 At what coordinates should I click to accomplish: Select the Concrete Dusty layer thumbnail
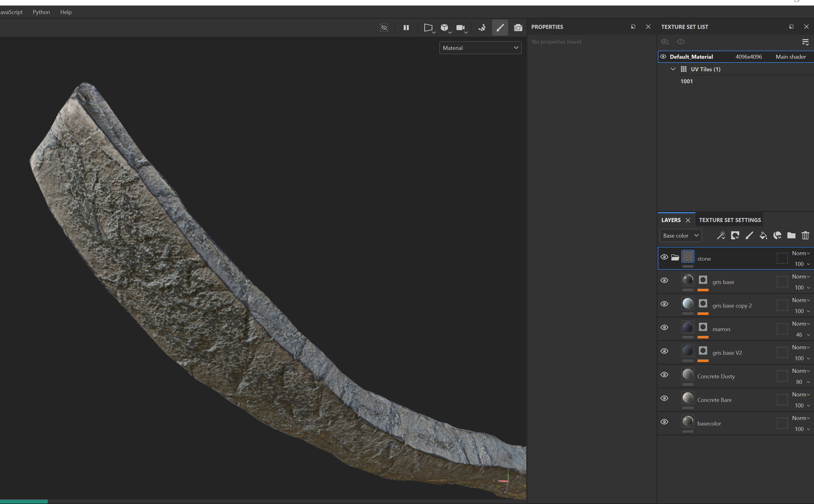click(687, 374)
